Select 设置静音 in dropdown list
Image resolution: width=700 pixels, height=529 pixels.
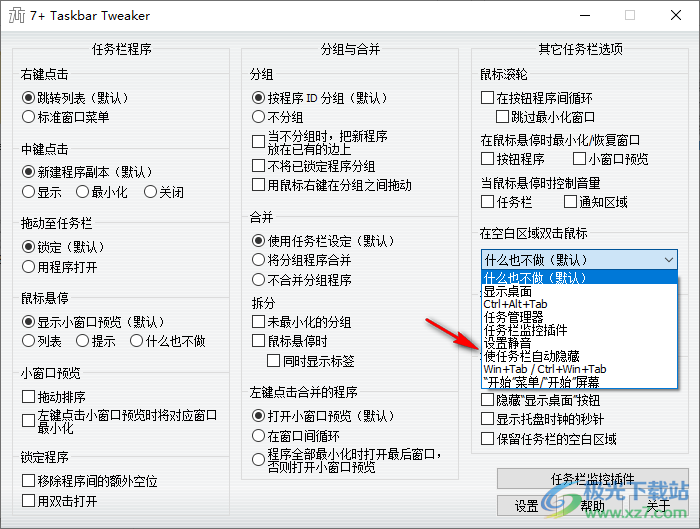[x=579, y=343]
